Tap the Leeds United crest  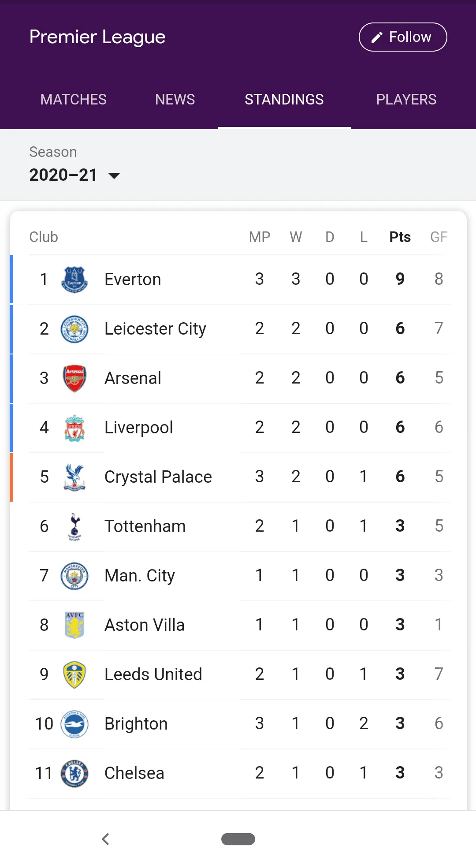(74, 674)
